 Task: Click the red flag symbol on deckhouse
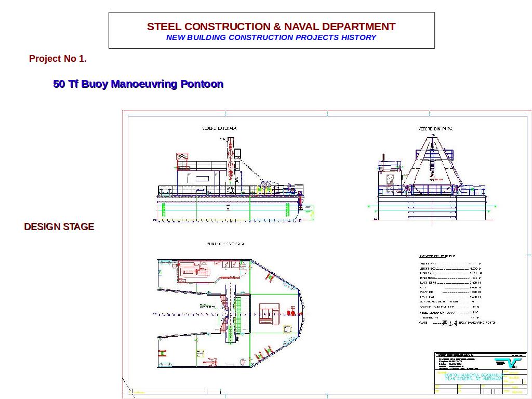point(182,156)
